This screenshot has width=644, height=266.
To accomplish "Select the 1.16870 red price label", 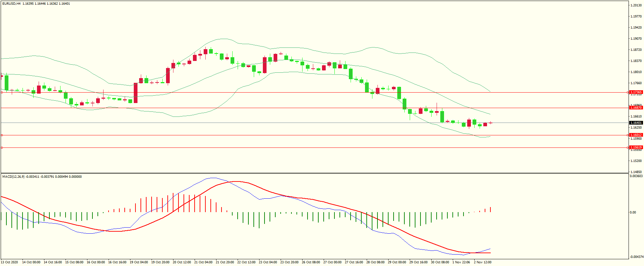I will point(636,108).
